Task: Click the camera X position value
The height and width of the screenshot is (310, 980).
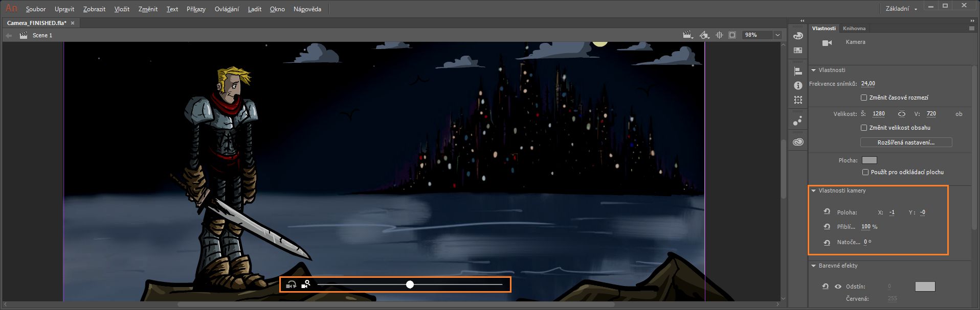Action: pos(892,212)
